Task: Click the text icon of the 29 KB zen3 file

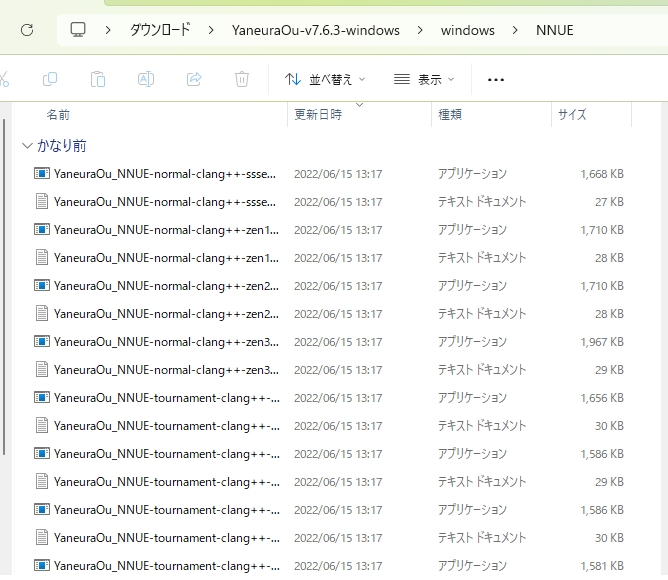Action: [42, 369]
